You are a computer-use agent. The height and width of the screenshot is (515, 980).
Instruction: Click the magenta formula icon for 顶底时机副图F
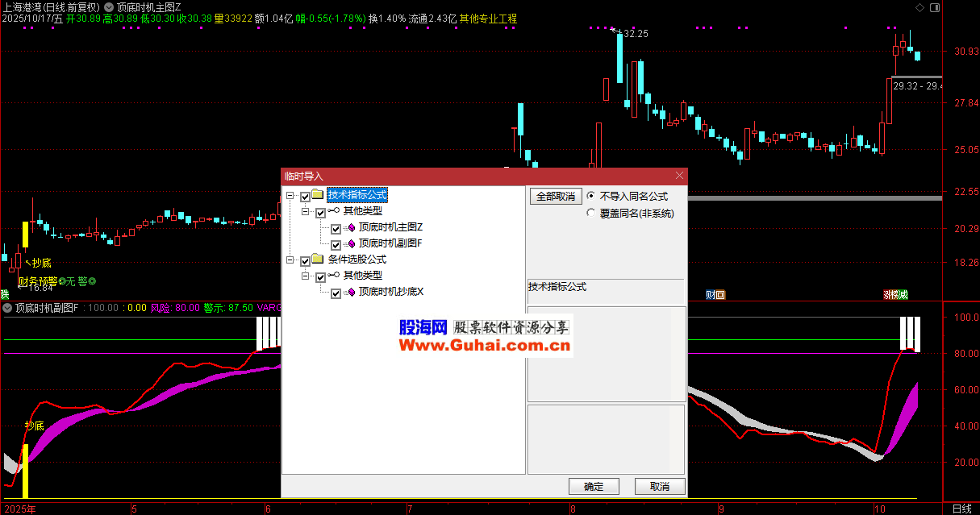point(351,243)
